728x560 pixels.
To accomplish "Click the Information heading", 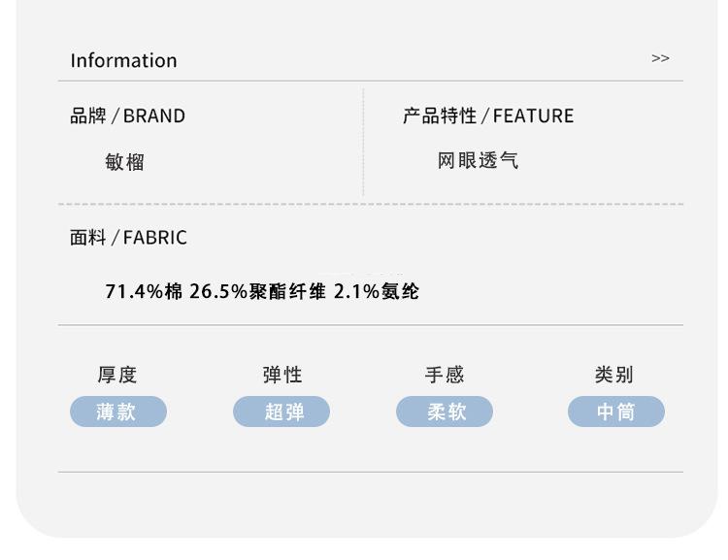I will (x=123, y=60).
